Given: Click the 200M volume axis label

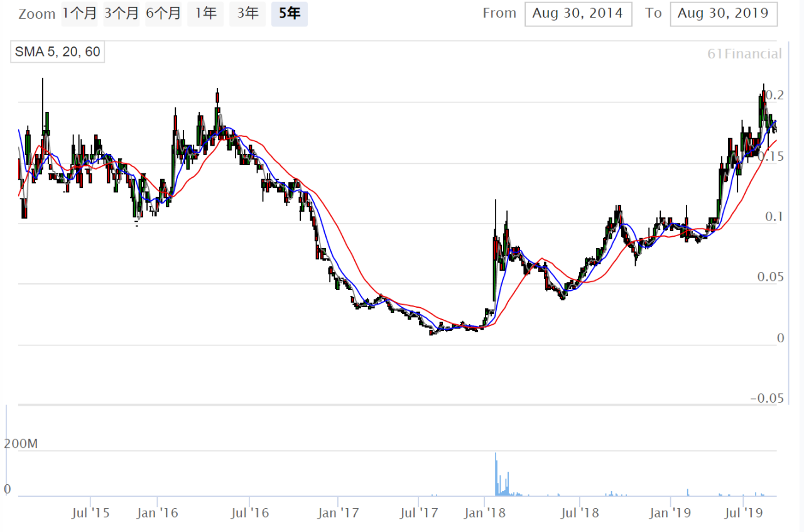Looking at the screenshot, I should click(21, 444).
